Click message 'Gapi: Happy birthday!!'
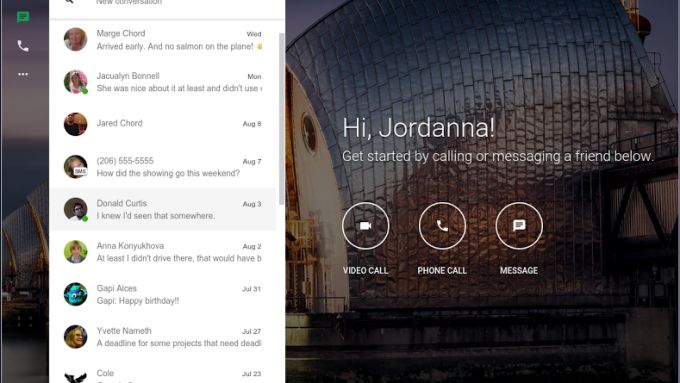 [137, 301]
